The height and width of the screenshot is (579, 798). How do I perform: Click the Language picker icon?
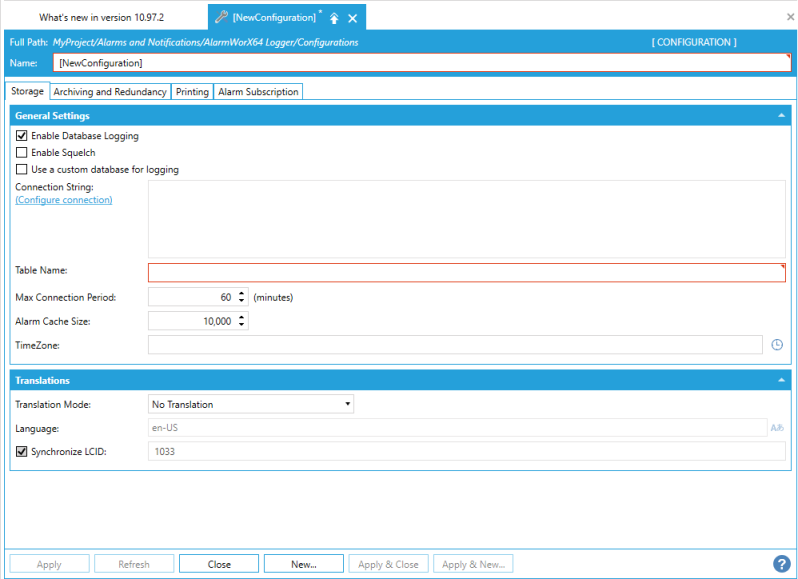pos(777,428)
